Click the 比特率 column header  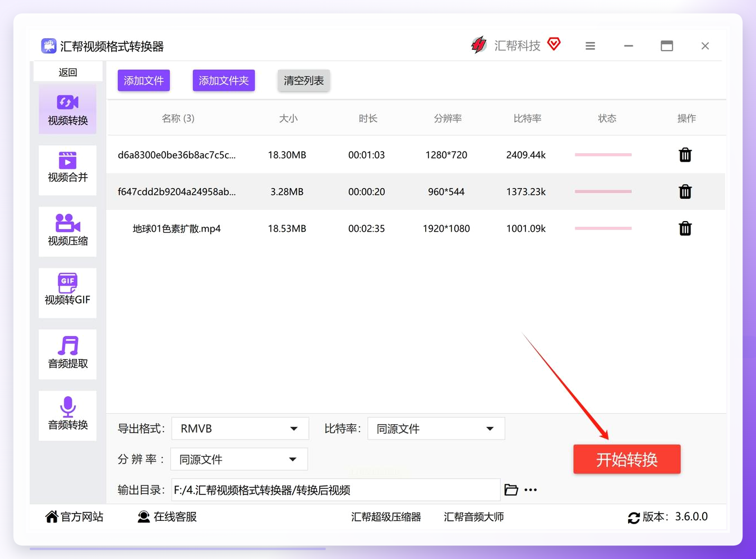coord(527,118)
